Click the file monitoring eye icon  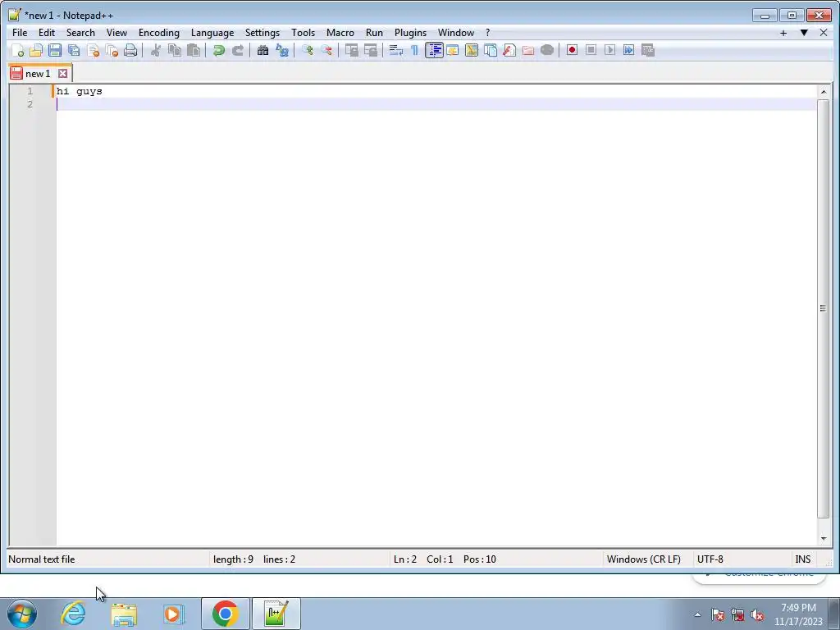[x=547, y=50]
